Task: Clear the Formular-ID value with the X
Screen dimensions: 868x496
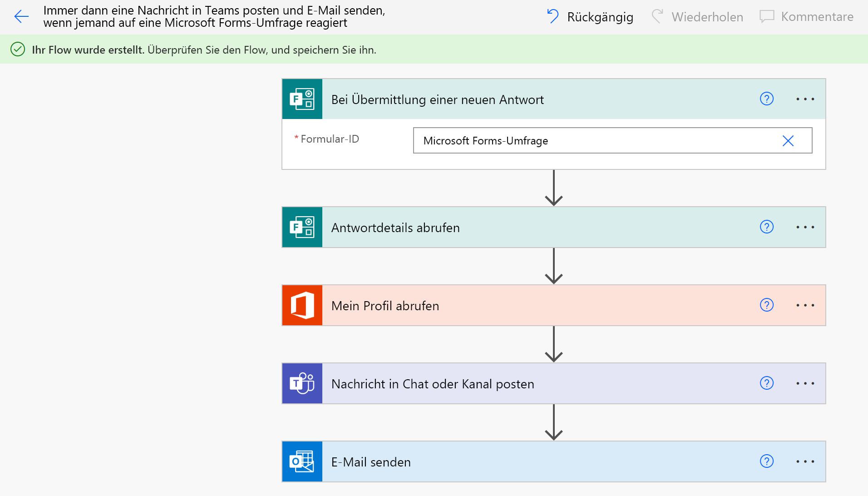Action: click(788, 141)
